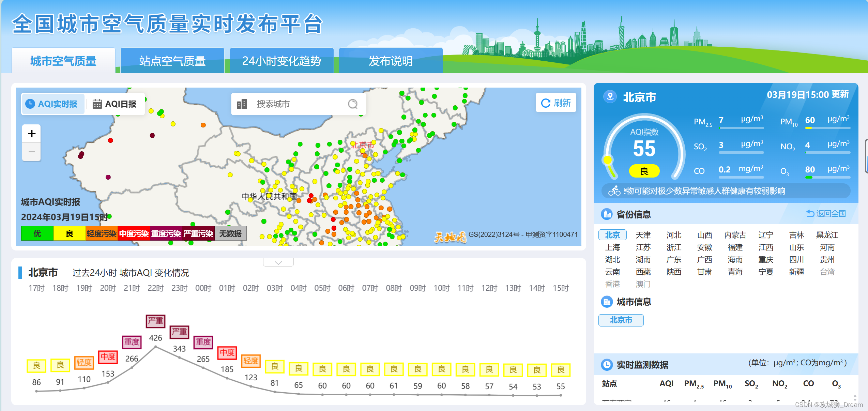Zoom in the map with plus button

pyautogui.click(x=32, y=134)
